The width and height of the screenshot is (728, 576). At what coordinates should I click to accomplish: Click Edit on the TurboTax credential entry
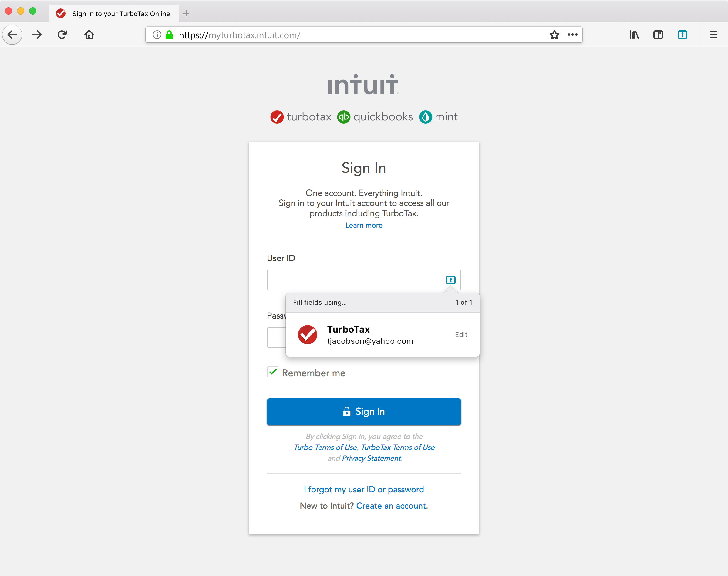[461, 334]
